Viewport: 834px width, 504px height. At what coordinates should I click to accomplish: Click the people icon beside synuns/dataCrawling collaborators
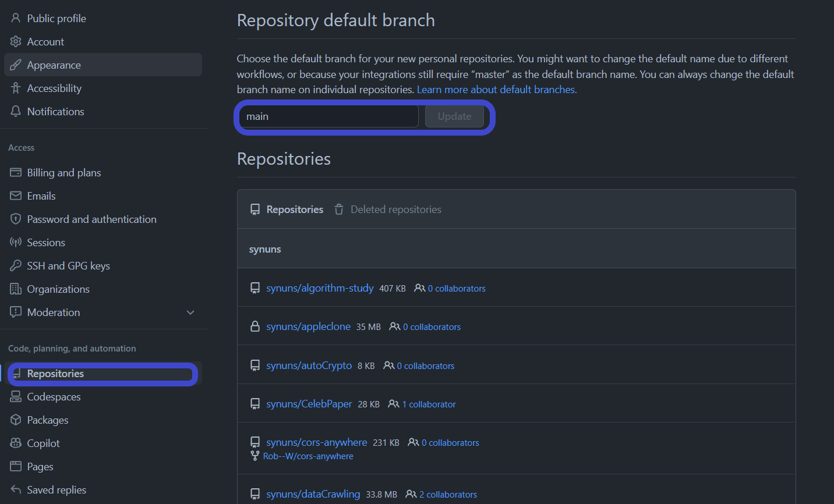pos(411,494)
